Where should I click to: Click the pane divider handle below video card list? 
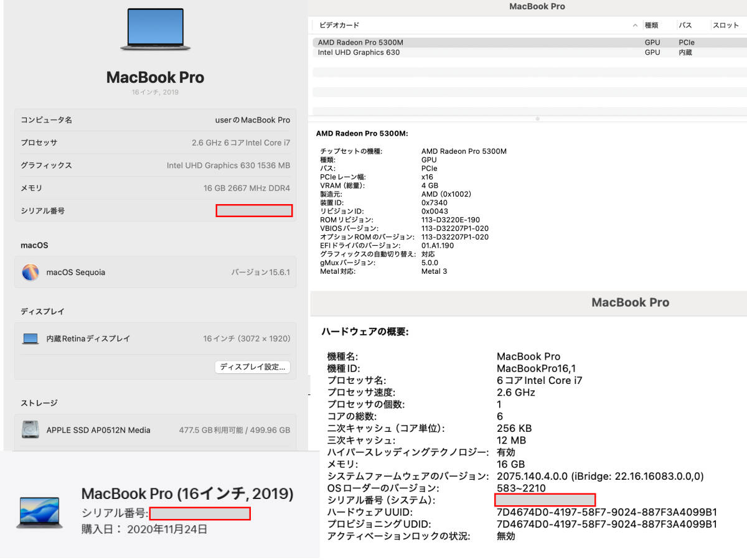pos(537,118)
